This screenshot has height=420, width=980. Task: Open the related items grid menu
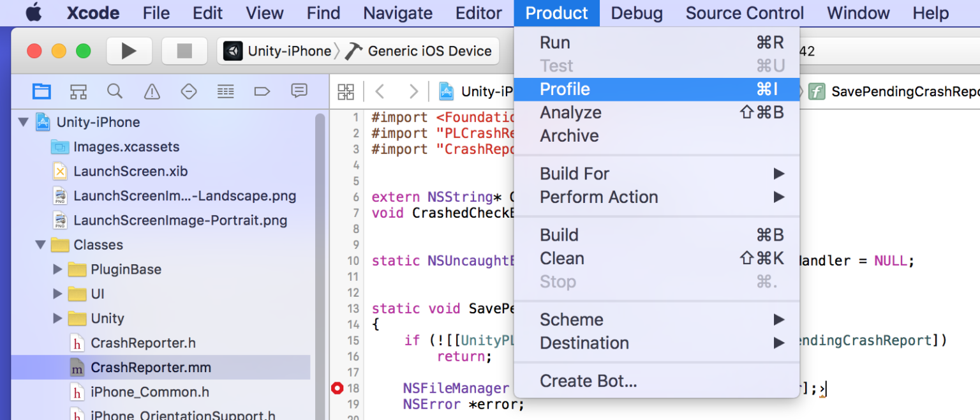[346, 91]
